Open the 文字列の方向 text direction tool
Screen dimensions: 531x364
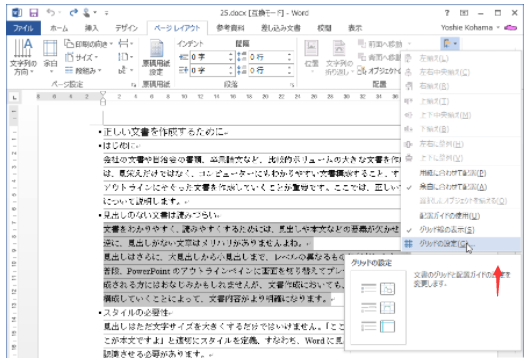[23, 57]
